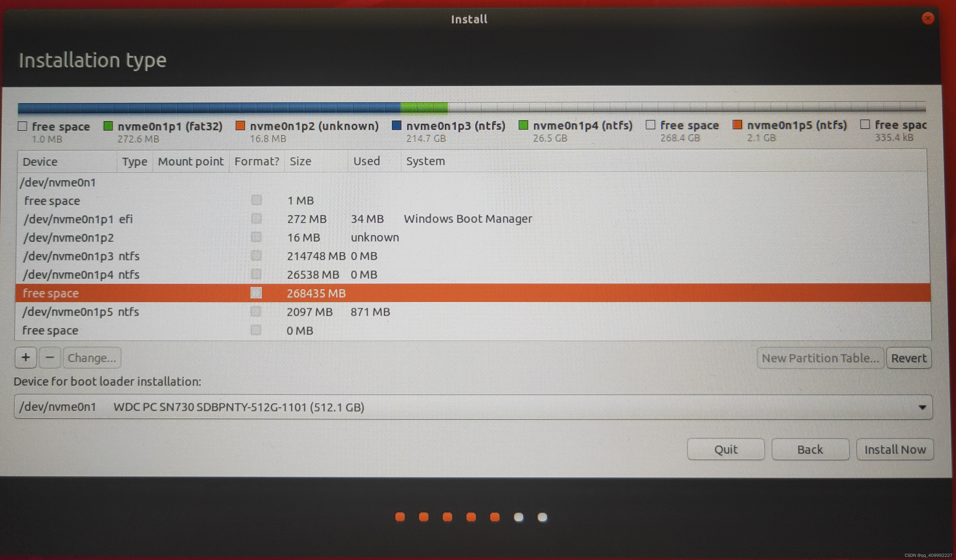Viewport: 956px width, 560px height.
Task: Select the /dev/nvme0n1p1 efi row
Action: coord(472,219)
